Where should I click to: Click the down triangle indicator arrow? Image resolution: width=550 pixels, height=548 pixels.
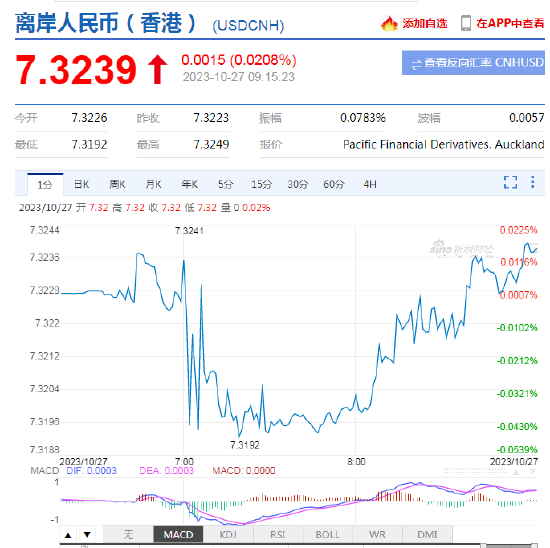click(87, 535)
